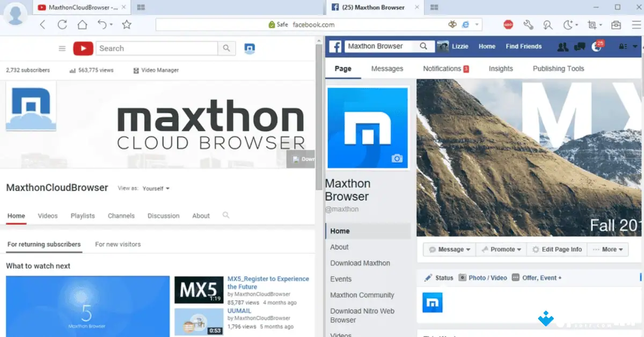
Task: Capture a screenshot with the Snap tool
Action: tap(591, 25)
